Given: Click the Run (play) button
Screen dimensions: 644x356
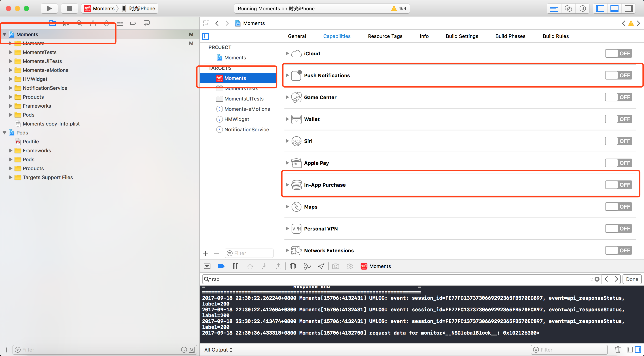Looking at the screenshot, I should point(49,8).
